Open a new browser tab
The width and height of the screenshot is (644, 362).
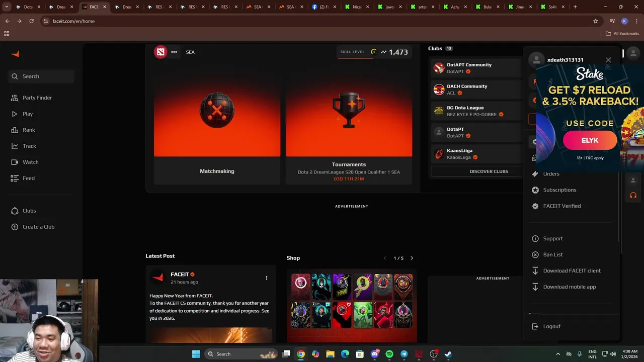click(575, 7)
